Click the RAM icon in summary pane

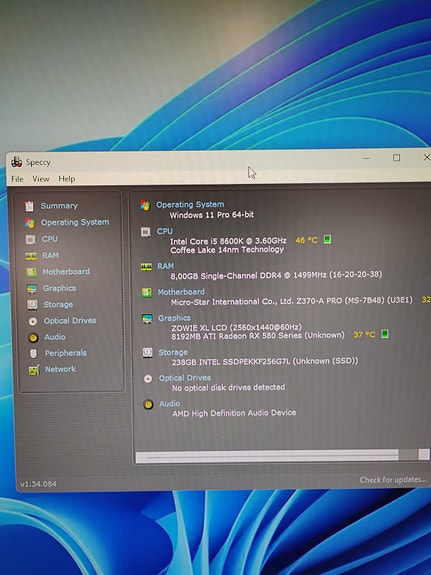[x=146, y=267]
